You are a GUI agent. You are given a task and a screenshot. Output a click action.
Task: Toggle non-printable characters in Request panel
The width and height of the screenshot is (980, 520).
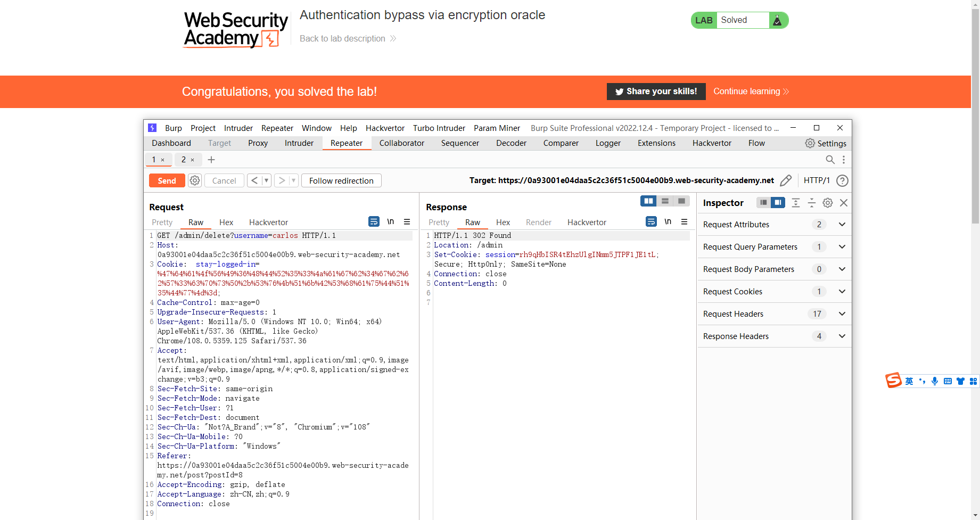[391, 221]
